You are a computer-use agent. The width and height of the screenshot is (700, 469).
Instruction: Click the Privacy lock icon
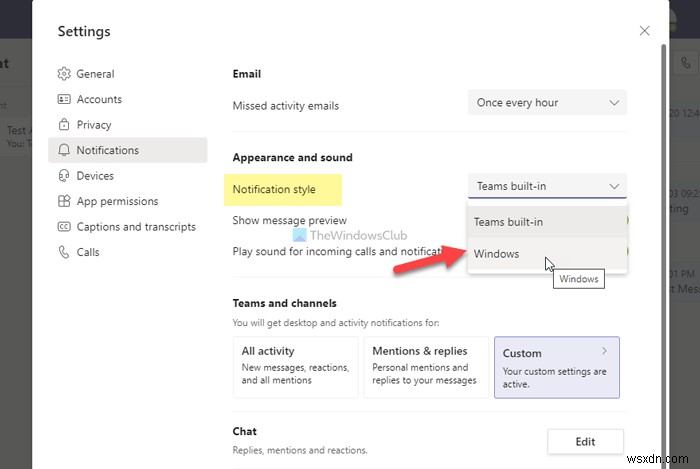64,125
